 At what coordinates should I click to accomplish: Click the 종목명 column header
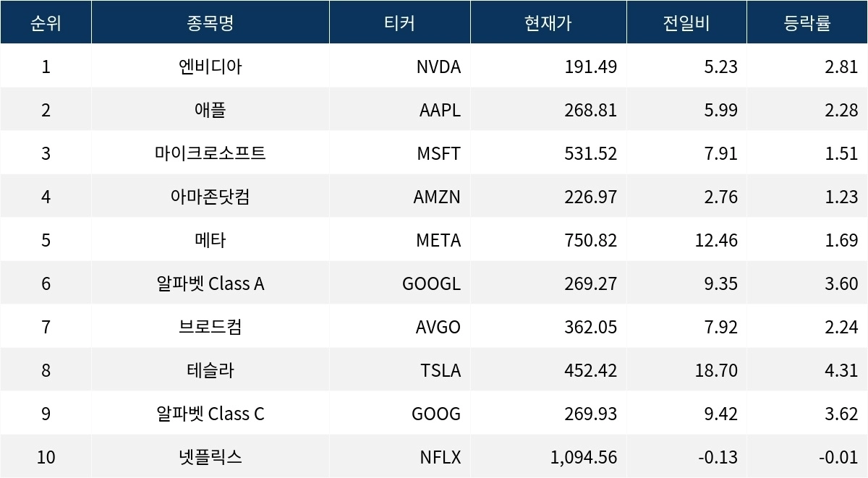point(210,22)
